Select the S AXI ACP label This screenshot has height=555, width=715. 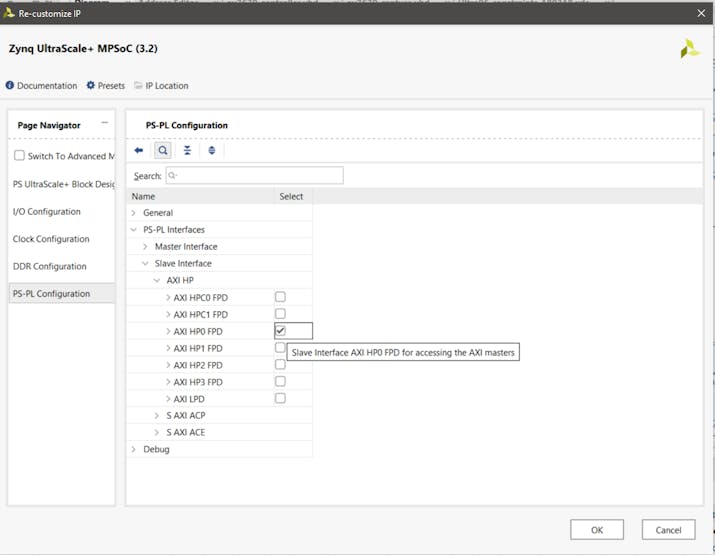pyautogui.click(x=186, y=415)
